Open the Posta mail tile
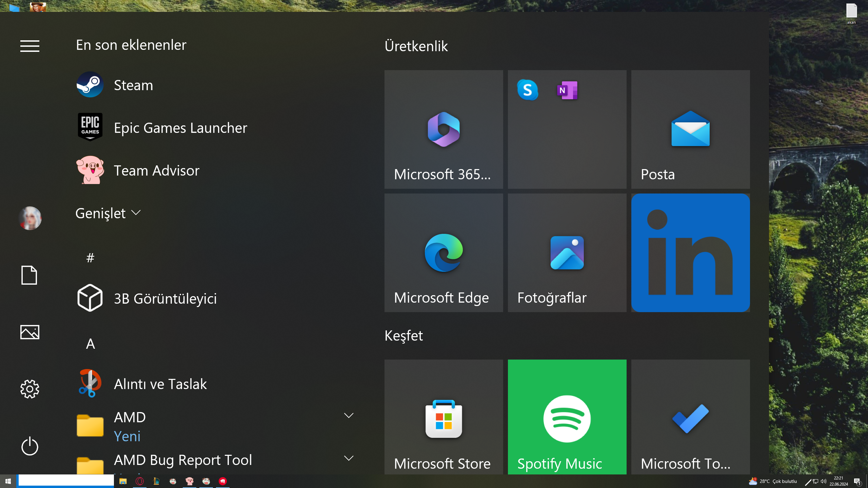Viewport: 868px width, 488px height. pos(690,129)
